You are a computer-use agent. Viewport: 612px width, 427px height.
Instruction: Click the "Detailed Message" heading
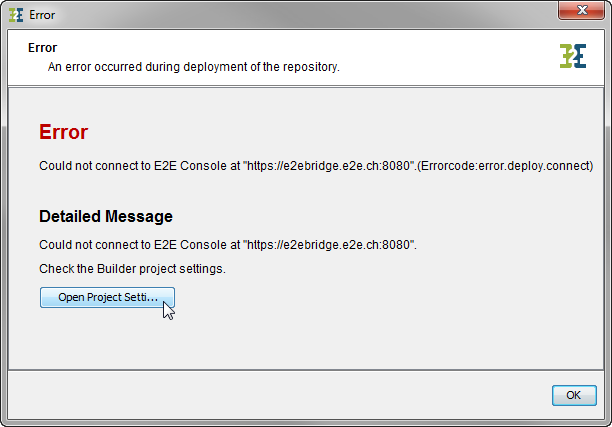105,216
